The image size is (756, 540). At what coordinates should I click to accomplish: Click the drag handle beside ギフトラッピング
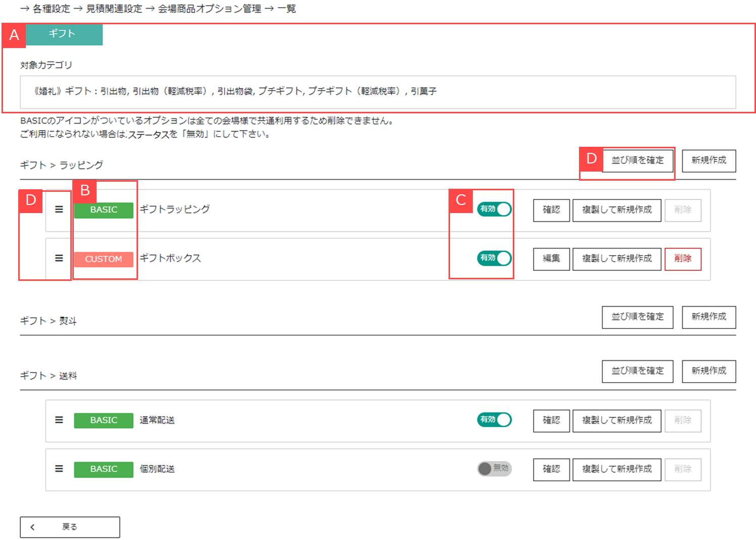click(x=59, y=209)
